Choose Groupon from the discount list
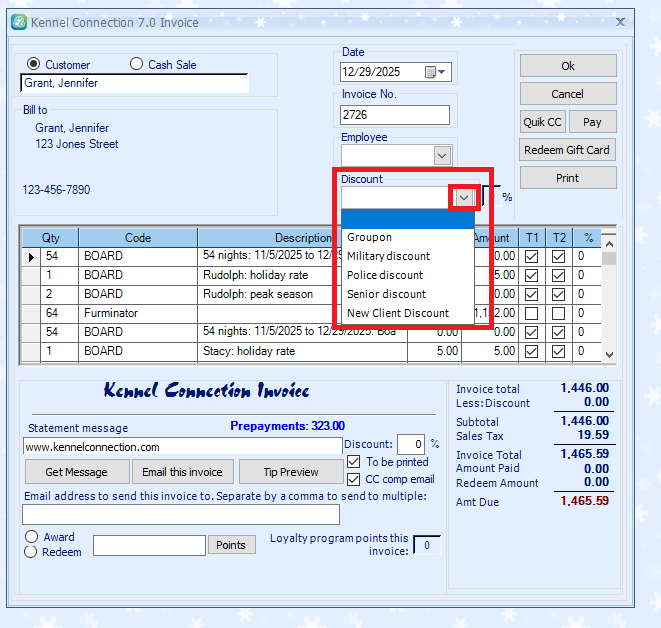This screenshot has height=628, width=661. point(370,237)
